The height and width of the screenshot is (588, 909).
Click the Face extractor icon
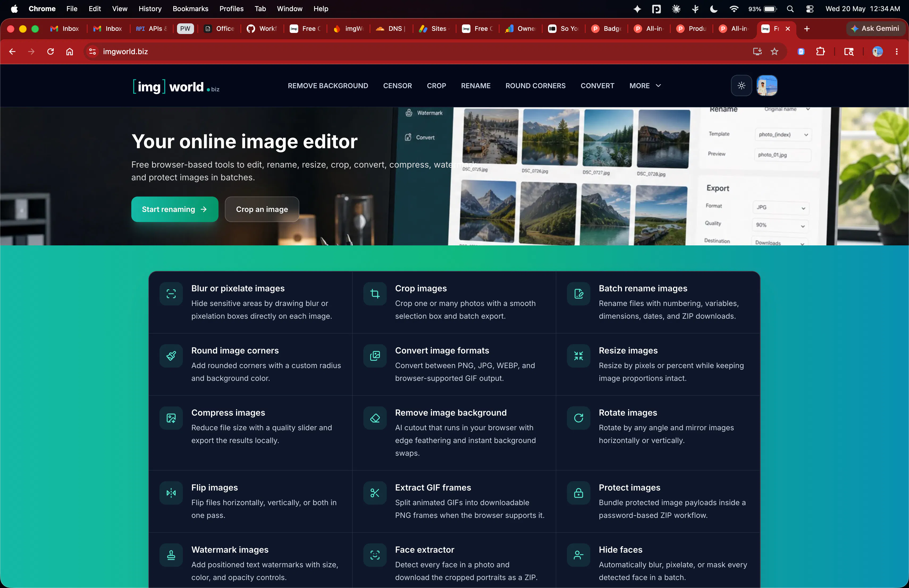[x=375, y=555]
